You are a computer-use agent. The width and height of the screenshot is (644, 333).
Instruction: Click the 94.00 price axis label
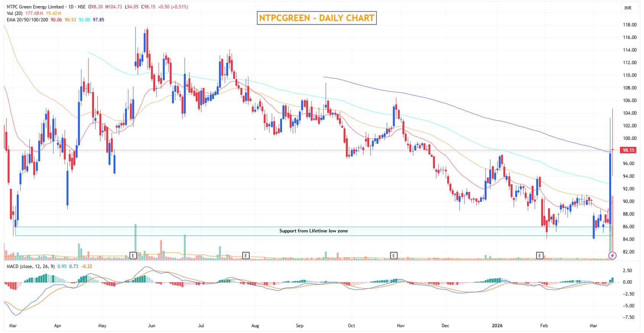pyautogui.click(x=629, y=176)
